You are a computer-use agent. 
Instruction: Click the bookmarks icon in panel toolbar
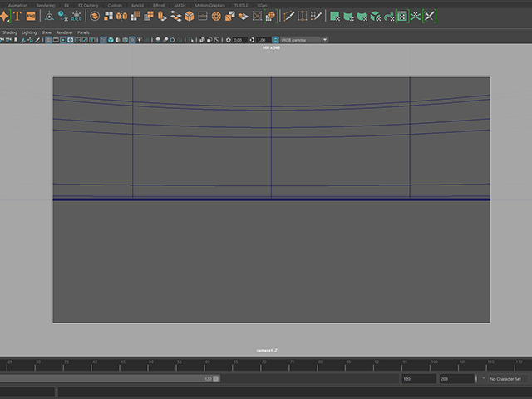(16, 40)
